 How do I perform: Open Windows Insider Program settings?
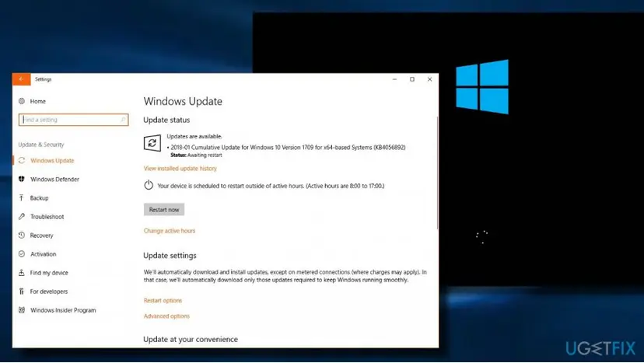coord(63,310)
